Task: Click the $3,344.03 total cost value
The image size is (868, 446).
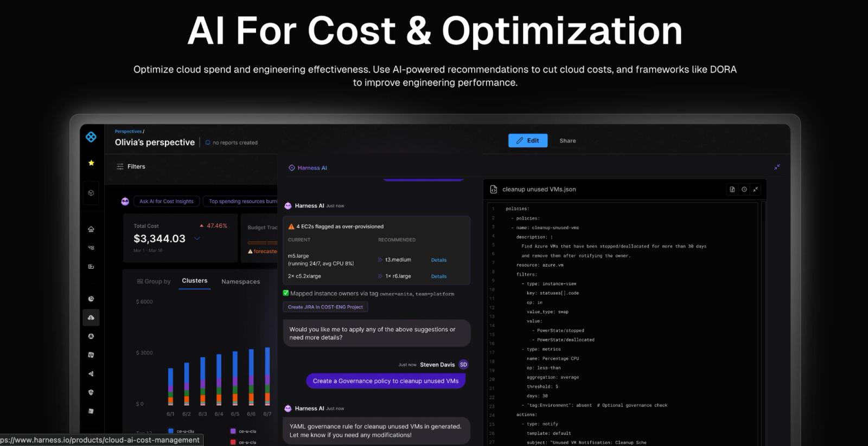Action: (x=159, y=238)
